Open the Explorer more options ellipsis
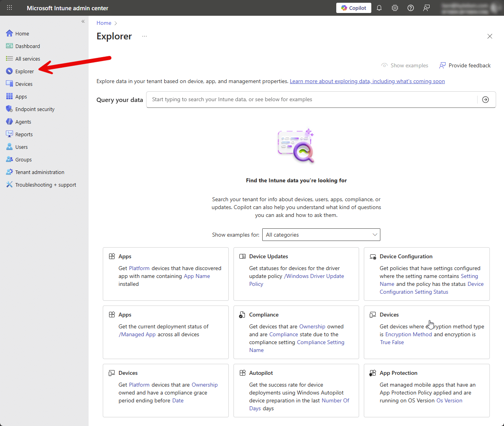 [x=145, y=36]
